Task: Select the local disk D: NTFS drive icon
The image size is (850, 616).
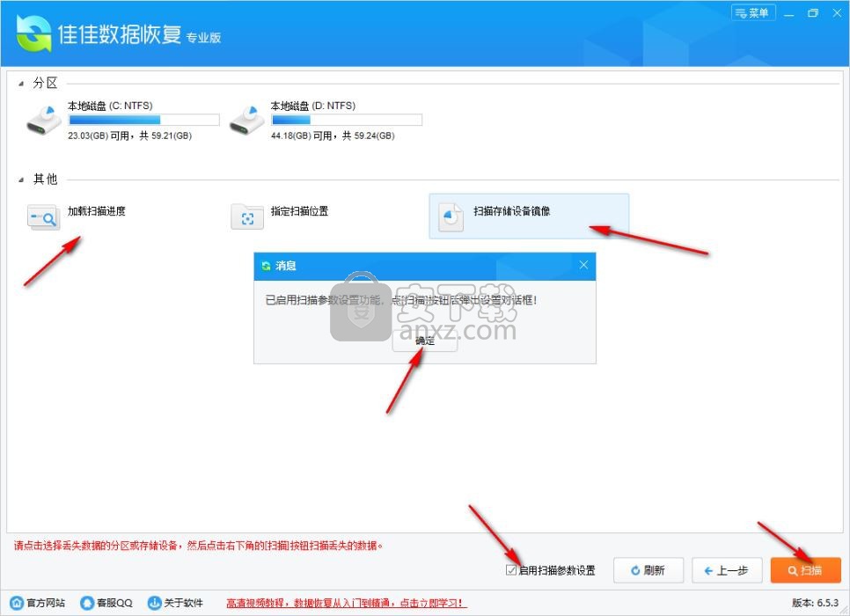Action: click(247, 121)
